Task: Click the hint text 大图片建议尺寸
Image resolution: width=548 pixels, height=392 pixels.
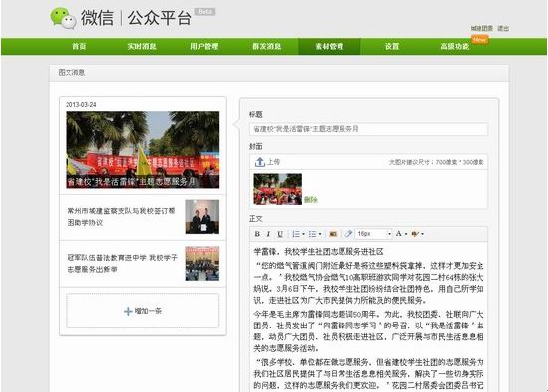Action: coord(436,162)
